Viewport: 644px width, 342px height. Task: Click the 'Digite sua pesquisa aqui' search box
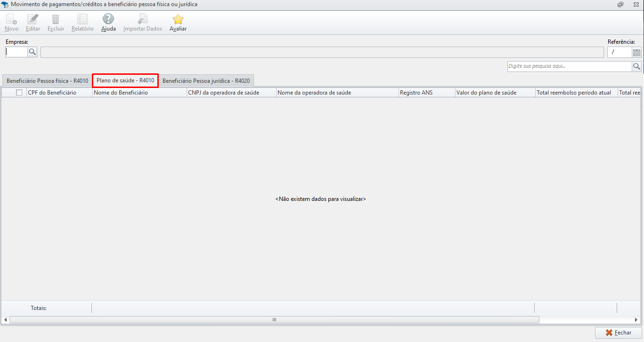coord(570,66)
